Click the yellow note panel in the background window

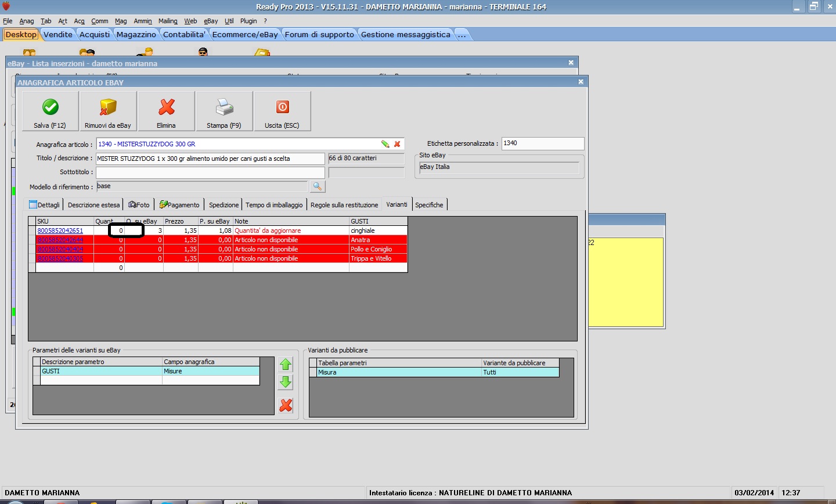click(x=626, y=282)
